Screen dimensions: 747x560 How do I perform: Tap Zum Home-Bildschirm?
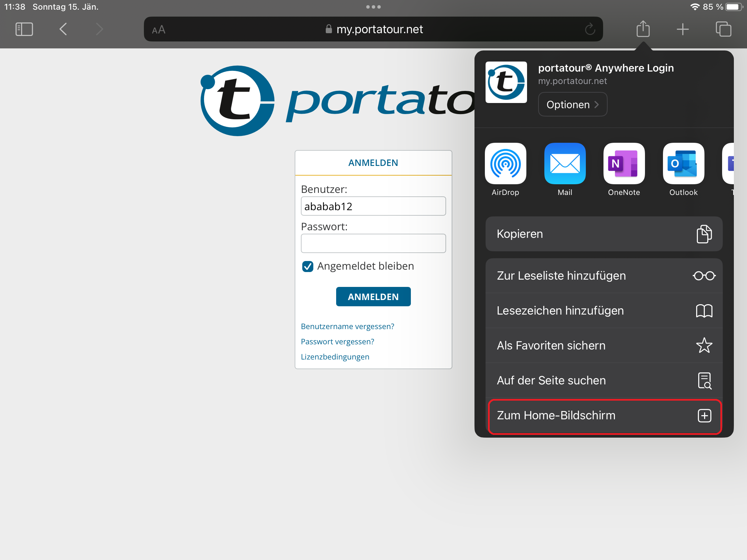[x=605, y=416]
